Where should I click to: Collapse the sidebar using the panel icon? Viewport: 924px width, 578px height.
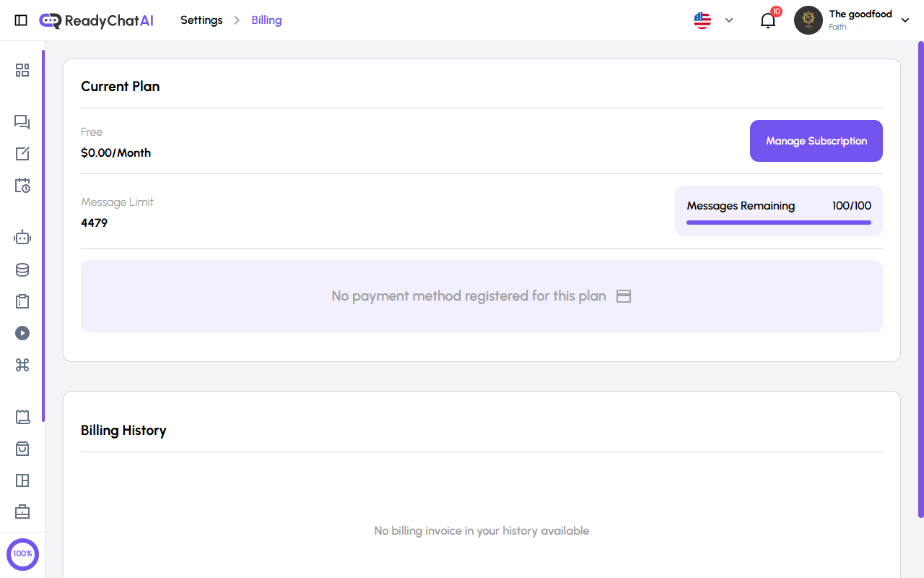point(21,20)
